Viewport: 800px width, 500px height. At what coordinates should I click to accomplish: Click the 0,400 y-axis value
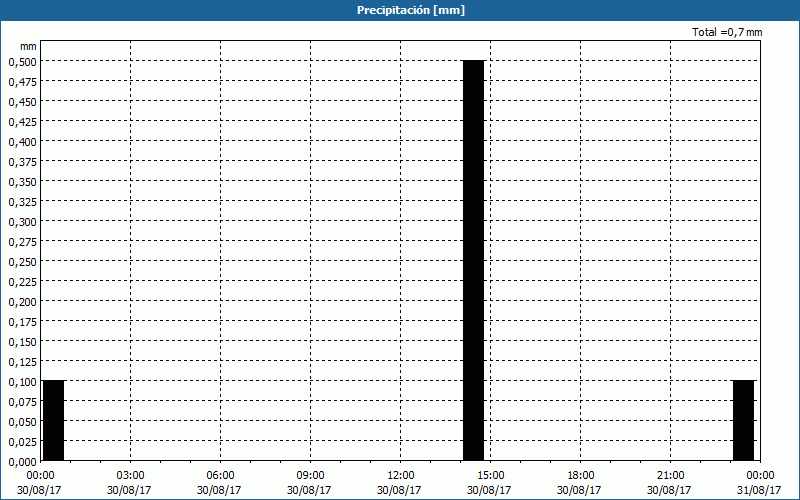pos(22,141)
